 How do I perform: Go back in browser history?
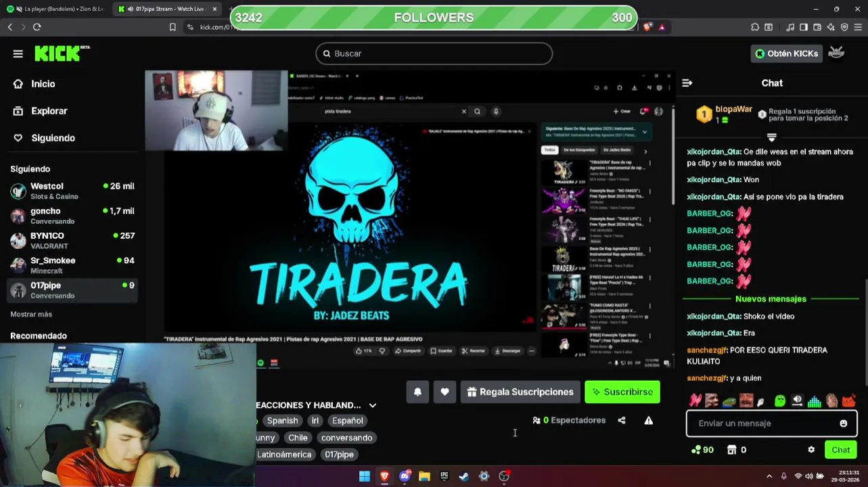9,27
